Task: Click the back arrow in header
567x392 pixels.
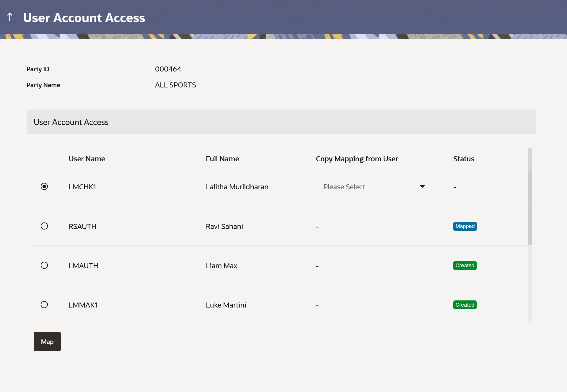Action: 10,17
